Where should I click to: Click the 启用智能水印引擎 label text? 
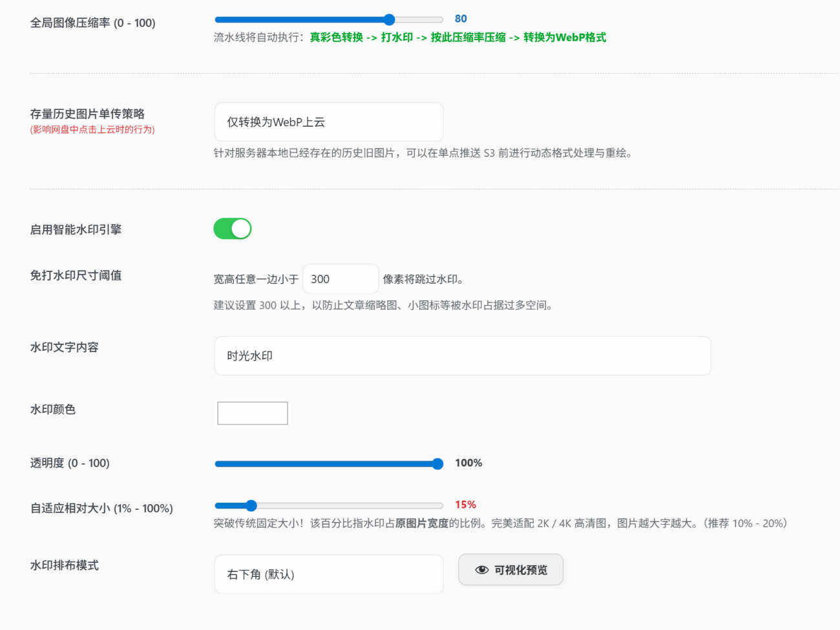point(76,229)
